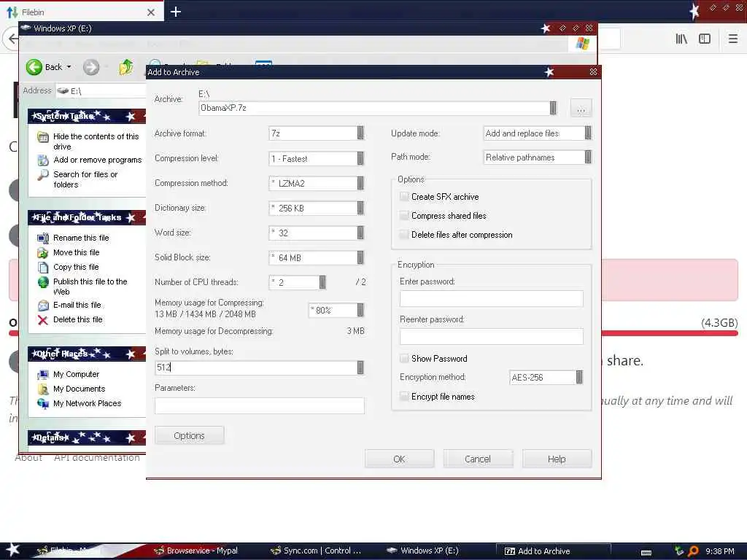The height and width of the screenshot is (560, 747).
Task: Click the red X Delete this file icon
Action: 43,320
